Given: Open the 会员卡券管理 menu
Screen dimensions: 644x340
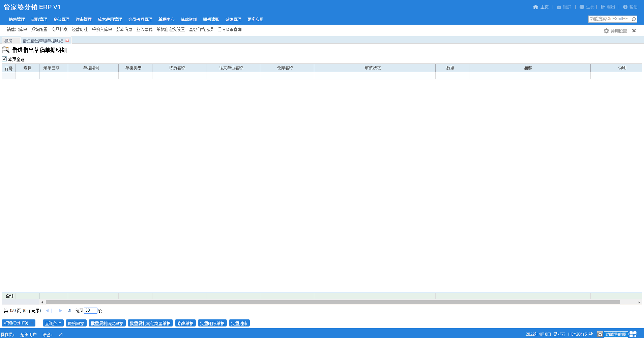Looking at the screenshot, I should [140, 20].
